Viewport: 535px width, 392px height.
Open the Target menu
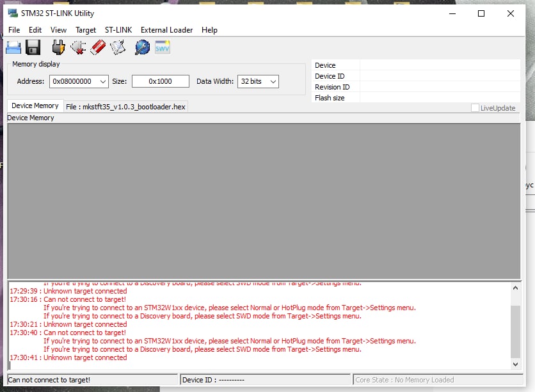pyautogui.click(x=86, y=30)
